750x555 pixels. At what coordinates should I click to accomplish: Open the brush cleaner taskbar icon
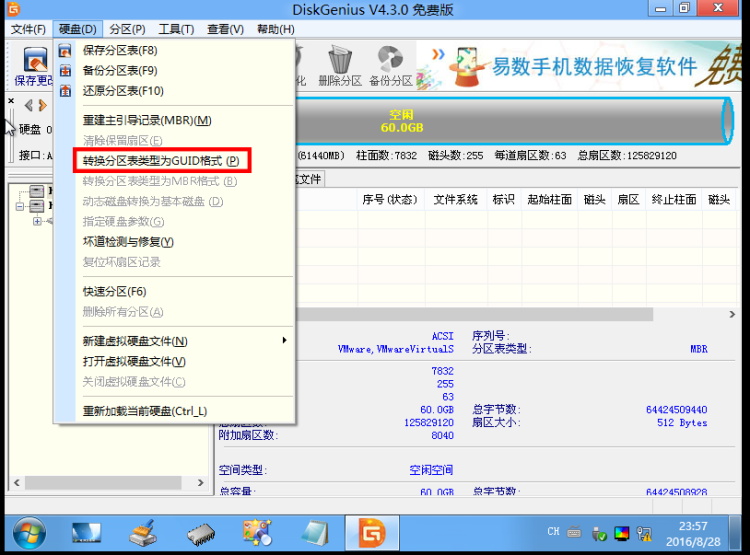pos(143,533)
